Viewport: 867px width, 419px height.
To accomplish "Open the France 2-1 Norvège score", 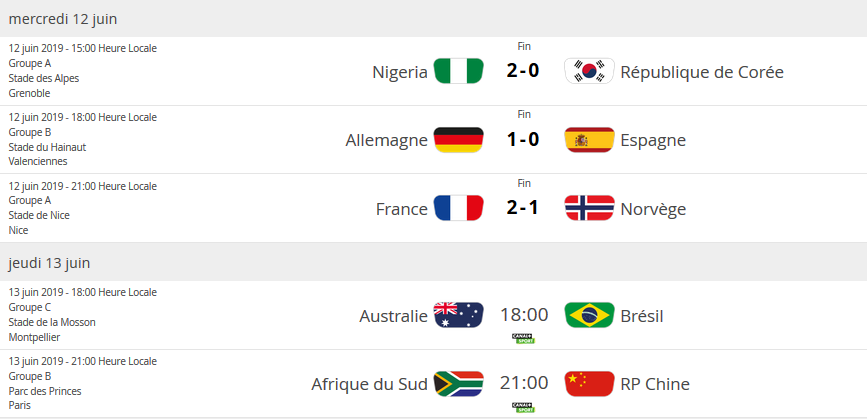I will pos(524,209).
